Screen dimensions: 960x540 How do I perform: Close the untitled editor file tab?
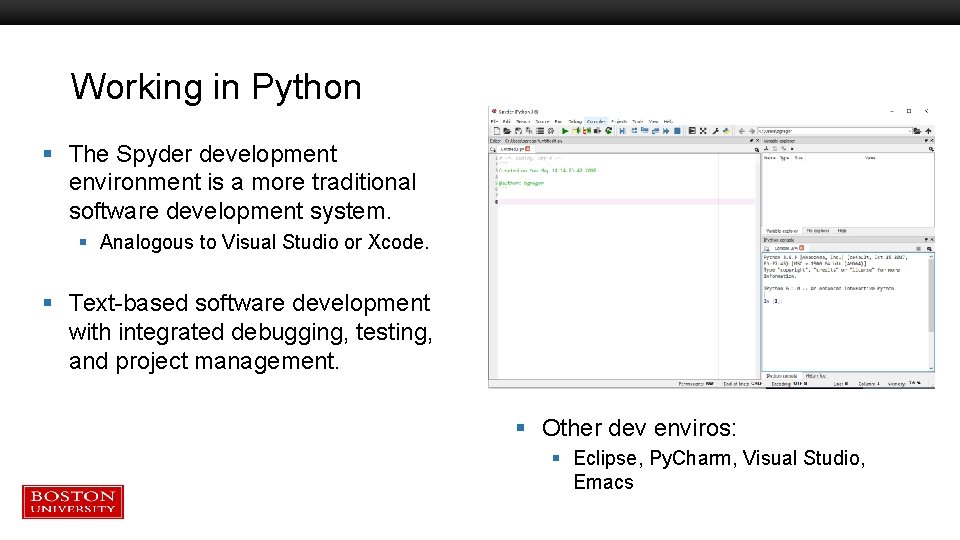pos(527,149)
